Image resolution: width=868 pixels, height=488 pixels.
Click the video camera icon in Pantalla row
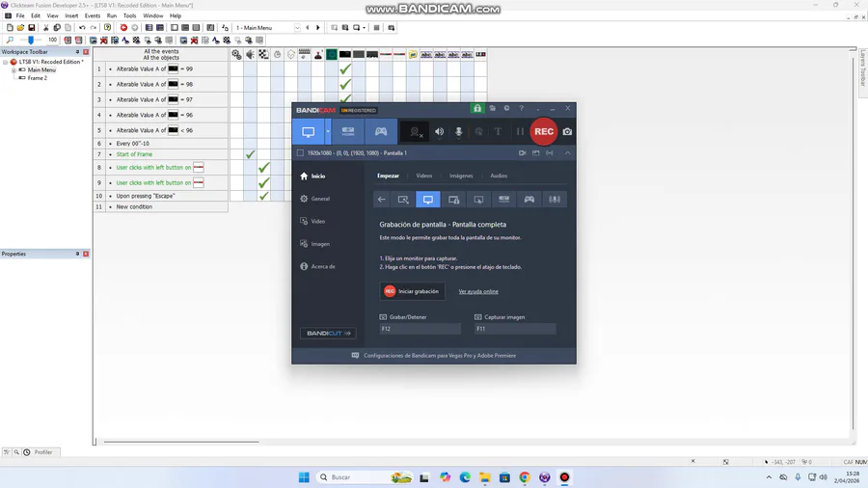pos(522,152)
